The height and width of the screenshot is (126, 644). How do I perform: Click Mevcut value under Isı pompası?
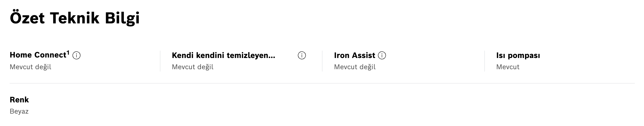pos(508,67)
